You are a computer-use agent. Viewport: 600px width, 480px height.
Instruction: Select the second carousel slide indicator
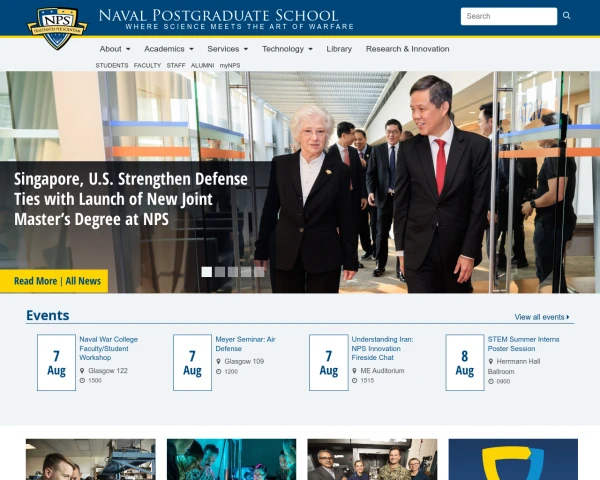coord(220,272)
